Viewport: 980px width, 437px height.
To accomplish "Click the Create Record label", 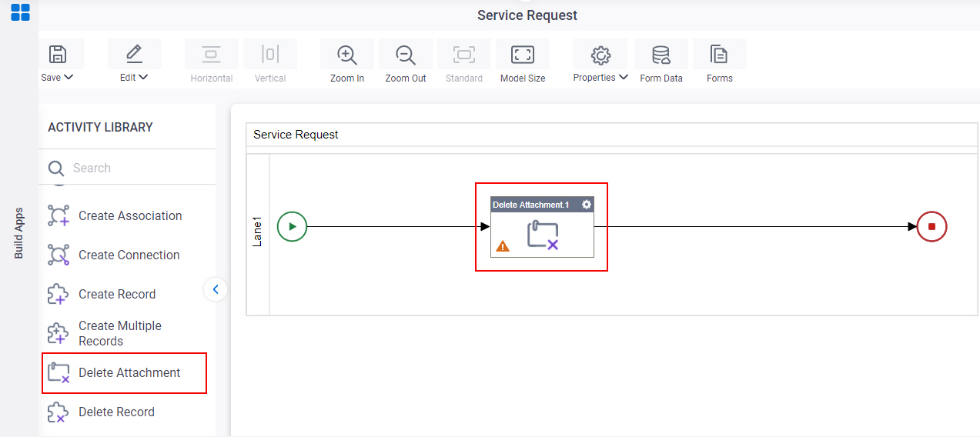I will (117, 294).
